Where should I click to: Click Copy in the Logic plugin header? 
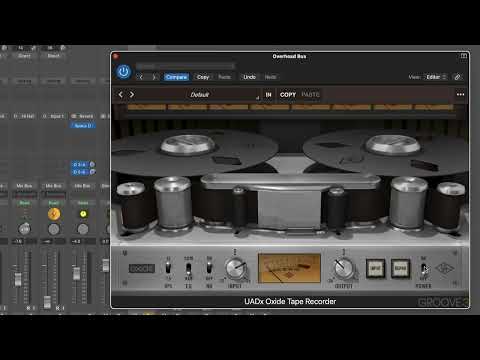coord(203,77)
